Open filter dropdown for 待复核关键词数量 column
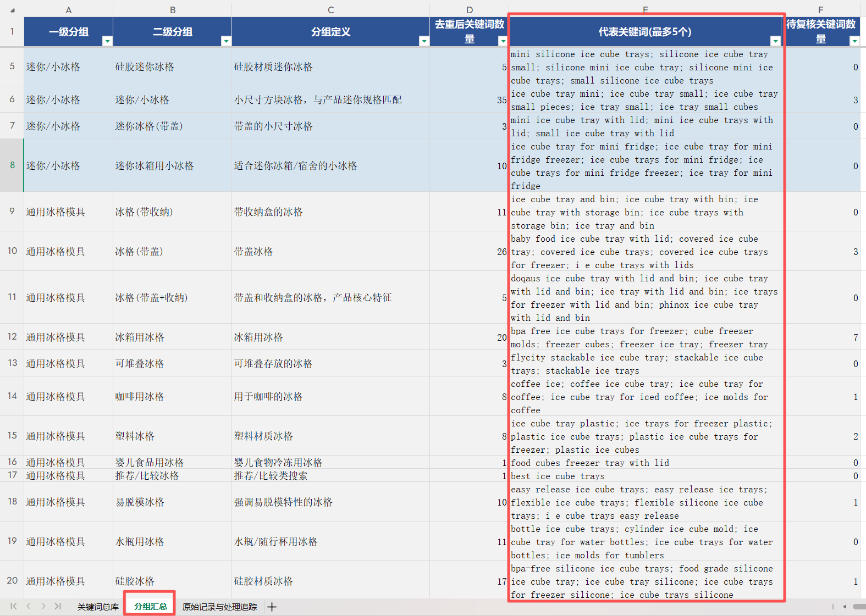 (x=854, y=41)
